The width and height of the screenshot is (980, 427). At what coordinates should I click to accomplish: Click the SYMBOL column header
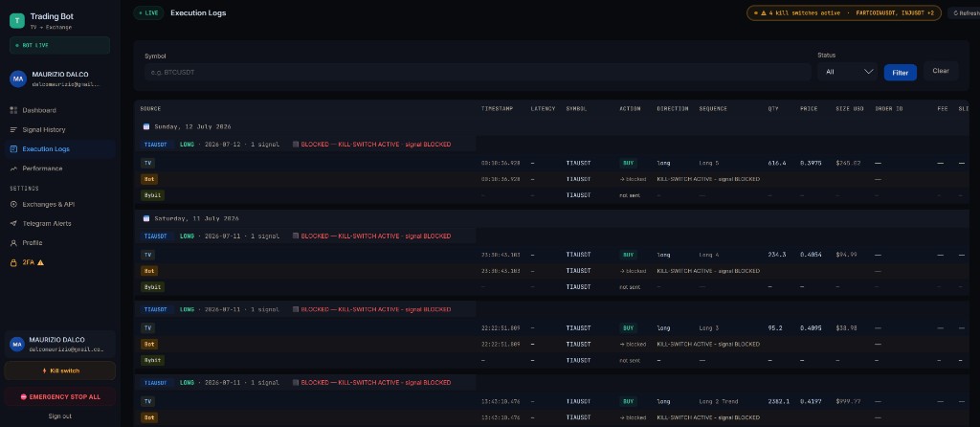(576, 109)
